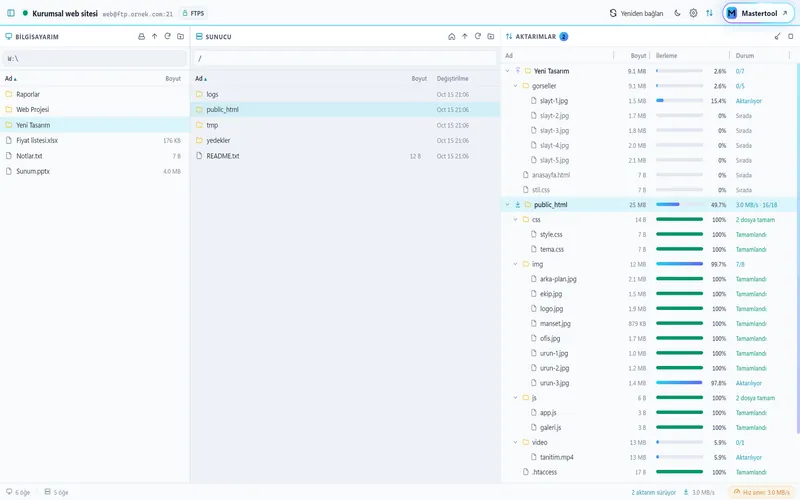Select the public_html folder on server
The image size is (800, 500).
[345, 110]
